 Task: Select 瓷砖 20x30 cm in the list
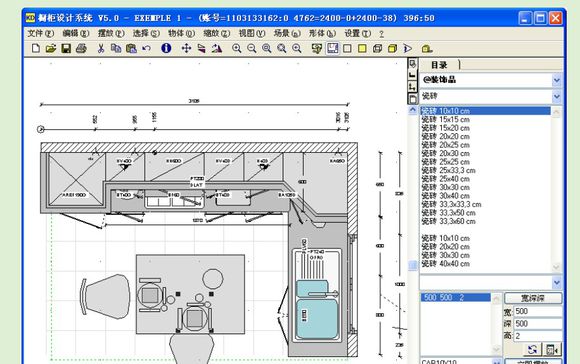tap(445, 153)
